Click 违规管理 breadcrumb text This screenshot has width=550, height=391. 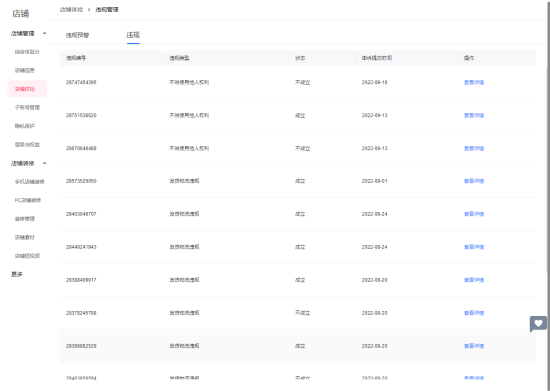107,9
